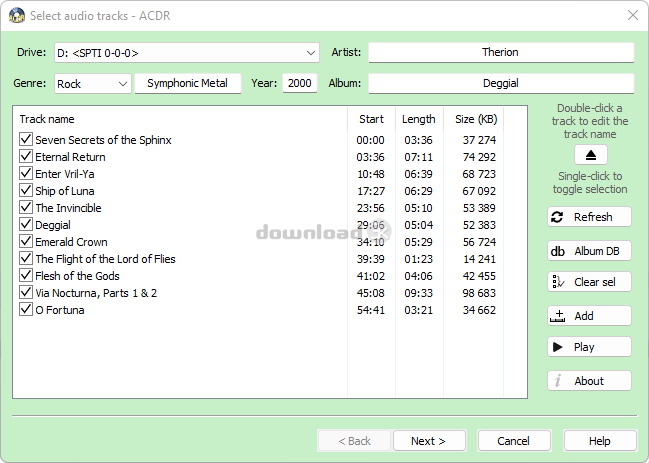Uncheck Seven Secrets of the Sphinx track

click(x=26, y=139)
